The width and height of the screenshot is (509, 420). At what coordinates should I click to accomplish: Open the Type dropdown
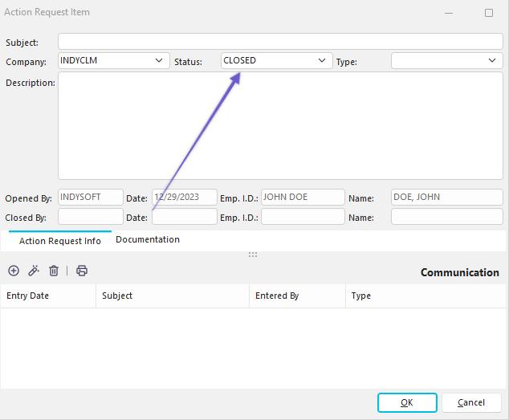point(492,61)
